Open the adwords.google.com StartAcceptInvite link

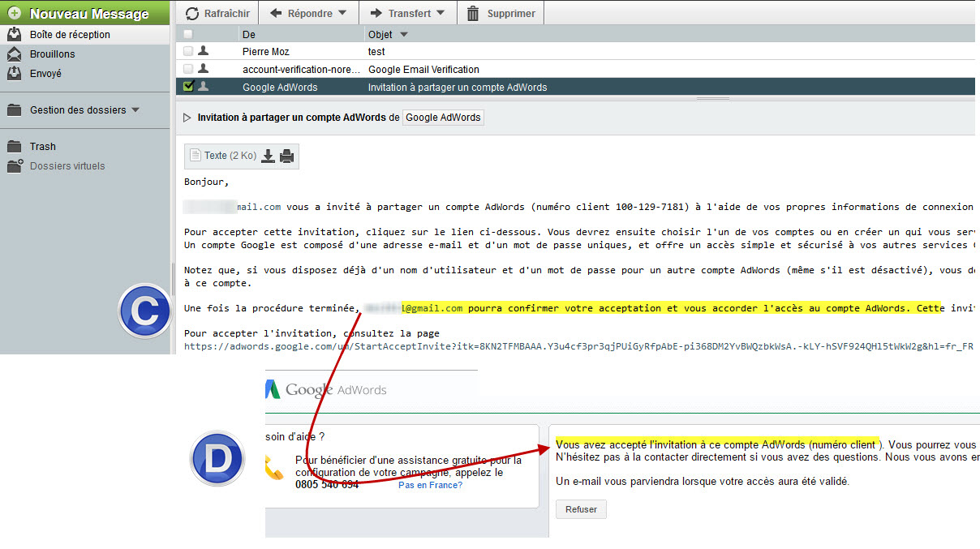578,347
